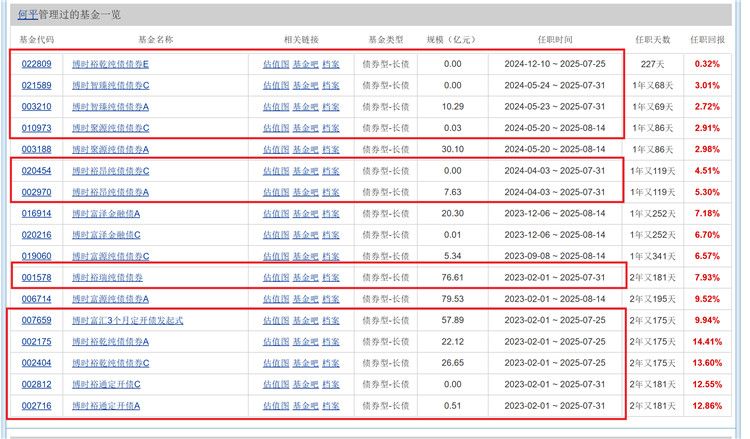750x439 pixels.
Task: Open 估值图 link in row 019060
Action: pos(276,256)
